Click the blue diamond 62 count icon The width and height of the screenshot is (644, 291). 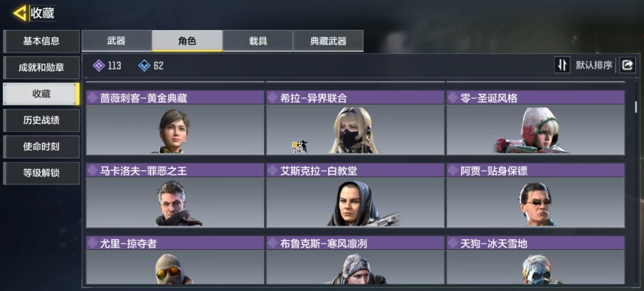coord(144,65)
